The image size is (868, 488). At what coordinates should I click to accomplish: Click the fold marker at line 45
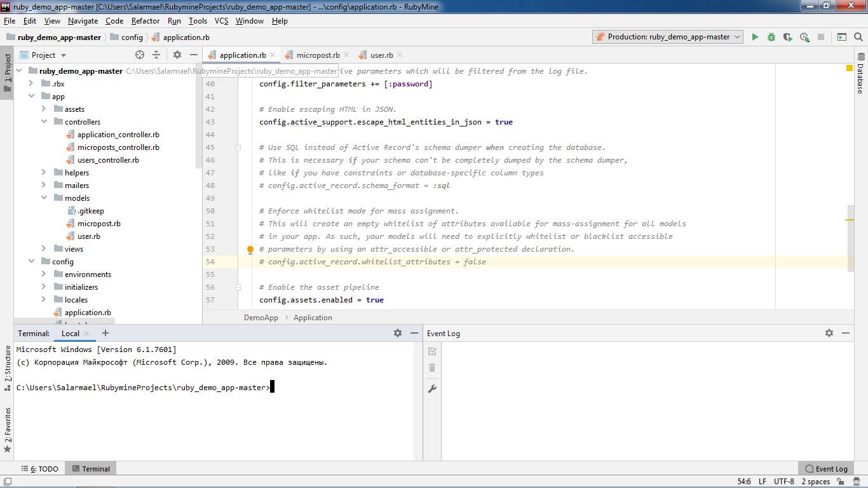tap(238, 147)
